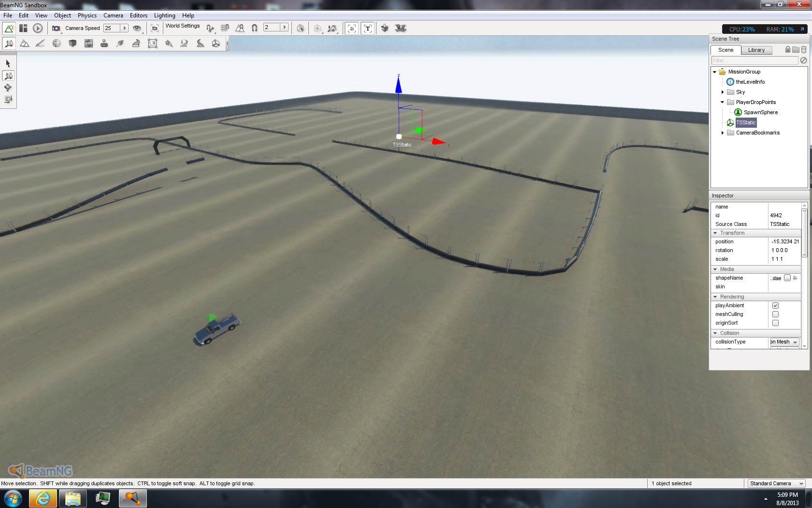Select the Terrain Editor triangle icon
Image resolution: width=812 pixels, height=508 pixels.
[x=25, y=44]
